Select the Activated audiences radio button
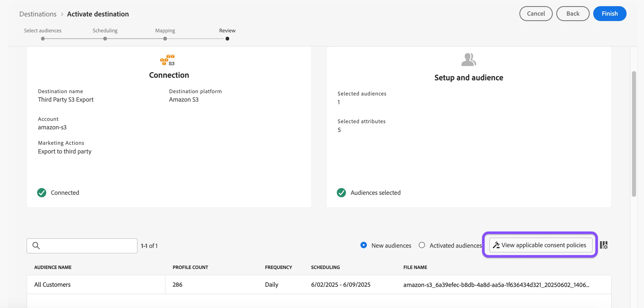 [422, 245]
